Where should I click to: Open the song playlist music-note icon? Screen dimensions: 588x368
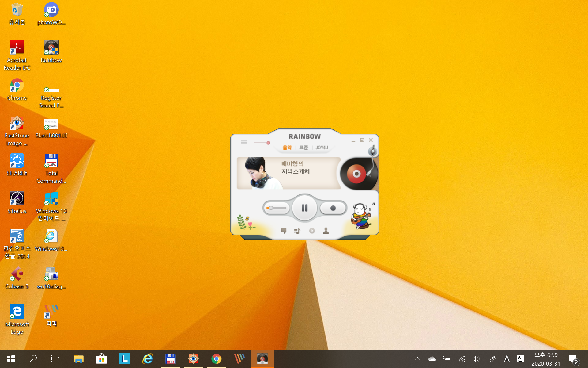coord(297,231)
